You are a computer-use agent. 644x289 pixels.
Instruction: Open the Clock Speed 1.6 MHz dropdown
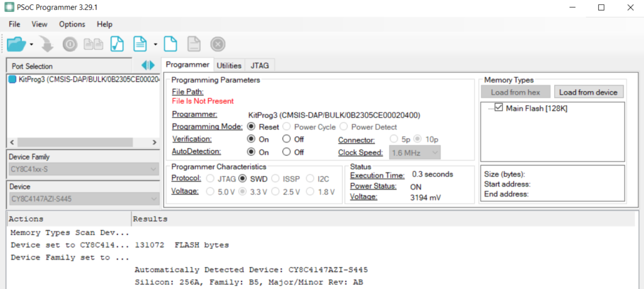[415, 153]
